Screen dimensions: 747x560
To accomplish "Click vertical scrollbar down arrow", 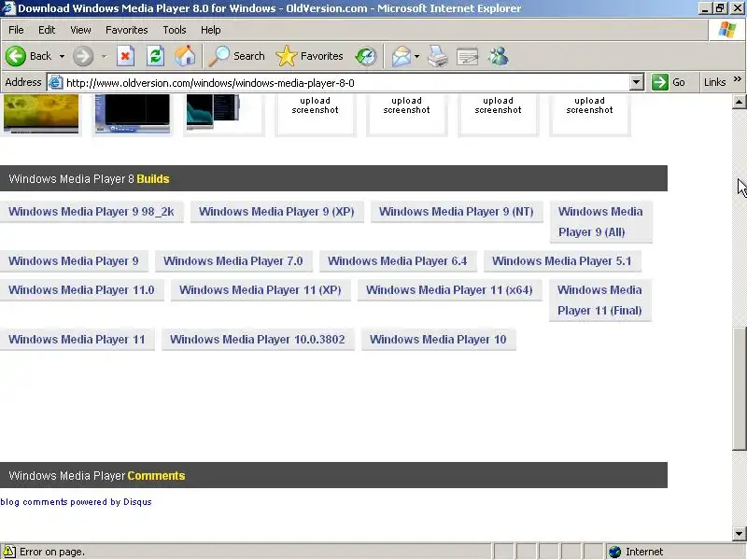I will tap(739, 533).
